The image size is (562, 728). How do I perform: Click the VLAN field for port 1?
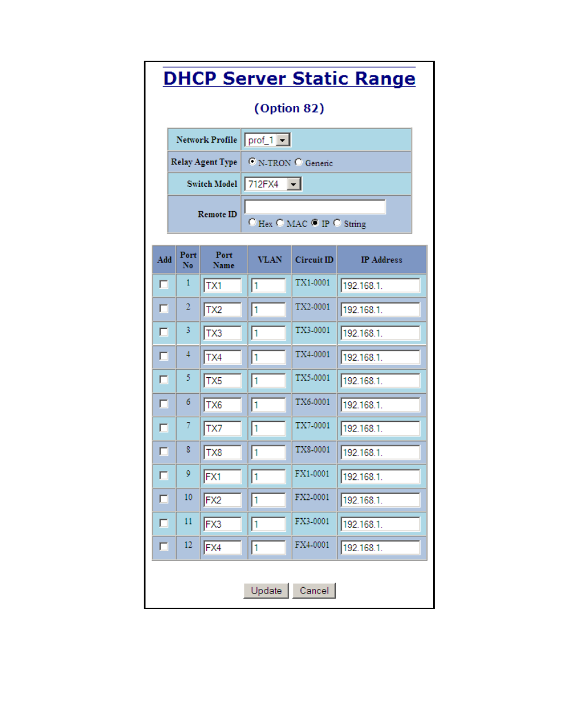coord(269,286)
